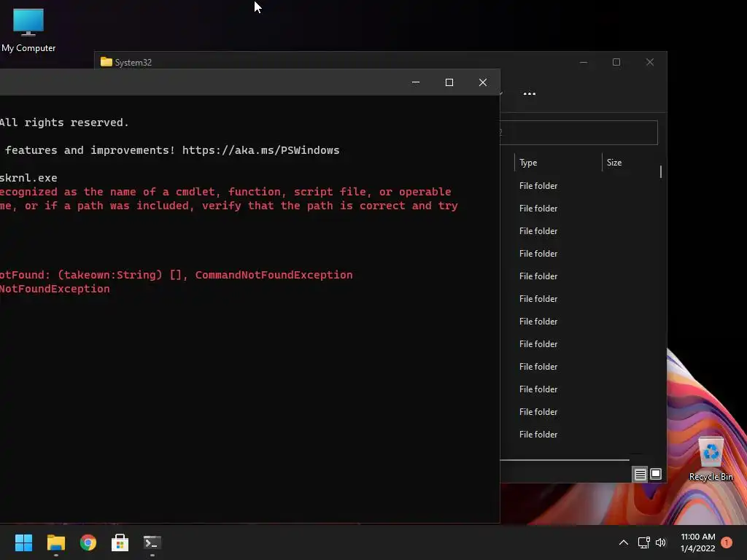Open Microsoft Store from the taskbar
Screen dimensions: 747x560
pyautogui.click(x=120, y=542)
